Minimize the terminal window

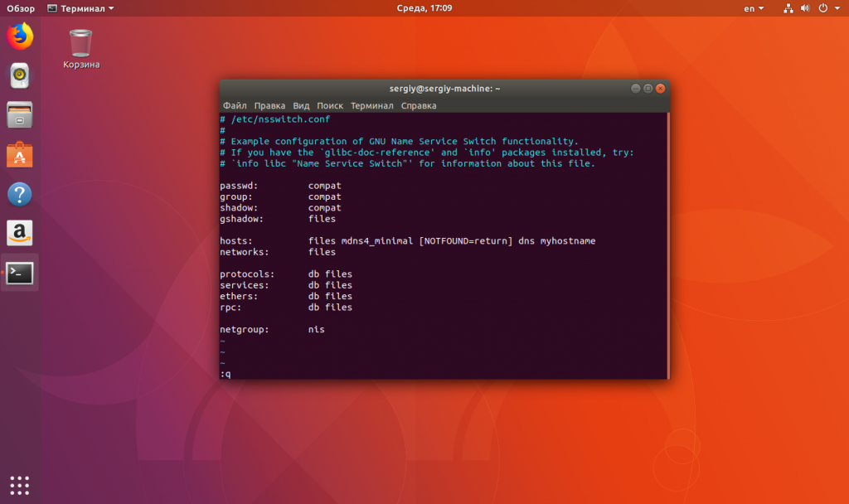point(636,88)
